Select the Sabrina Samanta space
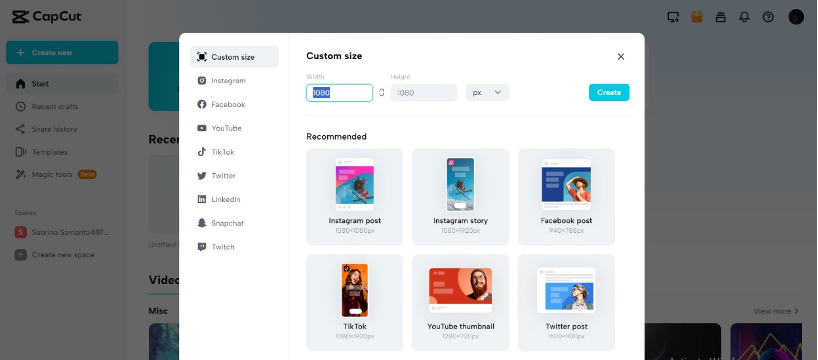Viewport: 818px width, 360px height. coord(62,232)
